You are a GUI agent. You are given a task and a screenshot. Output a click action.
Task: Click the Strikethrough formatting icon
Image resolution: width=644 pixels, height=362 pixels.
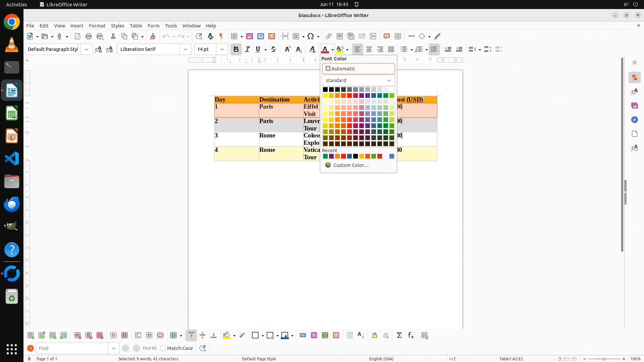(273, 49)
